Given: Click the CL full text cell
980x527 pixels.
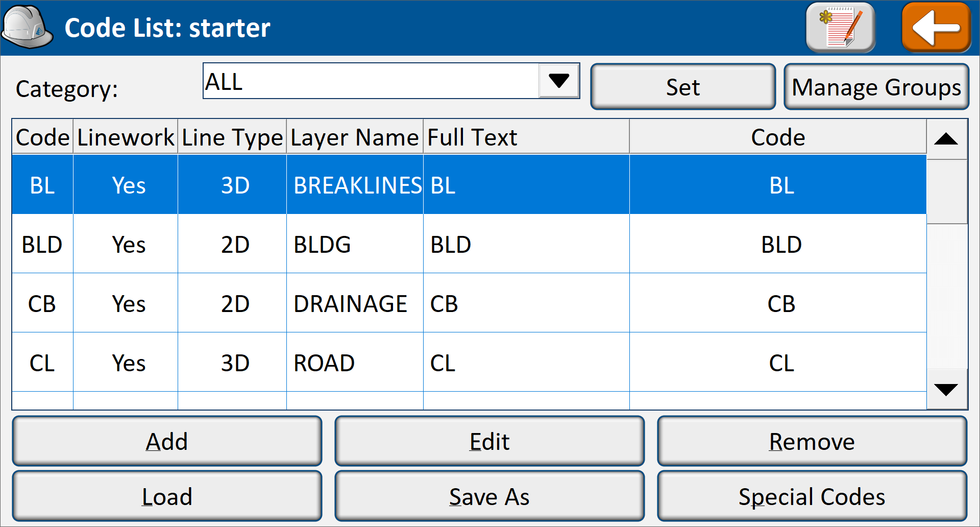Looking at the screenshot, I should point(526,363).
